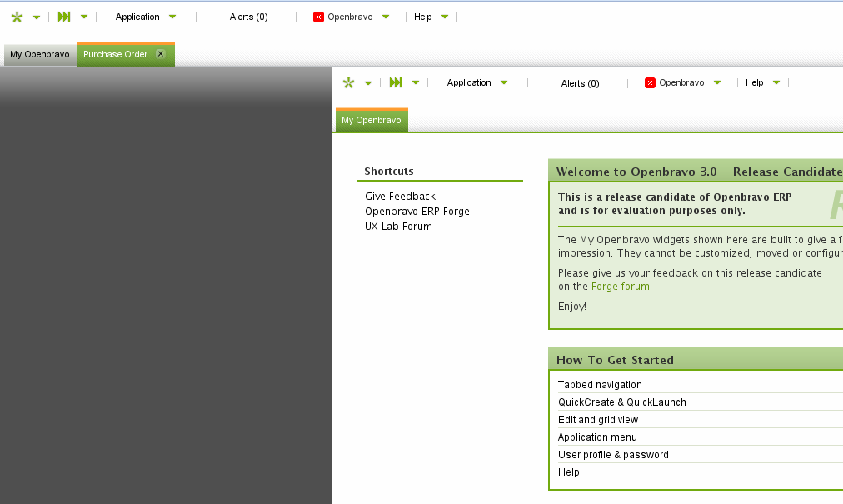Switch to the Purchase Order tab
The height and width of the screenshot is (504, 843).
115,54
